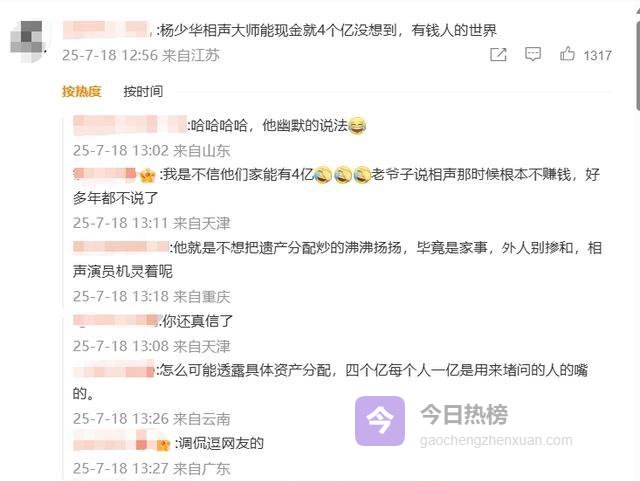Click the 25-7-18 12:56 来自江苏 timestamp
640x481 pixels.
(x=141, y=55)
